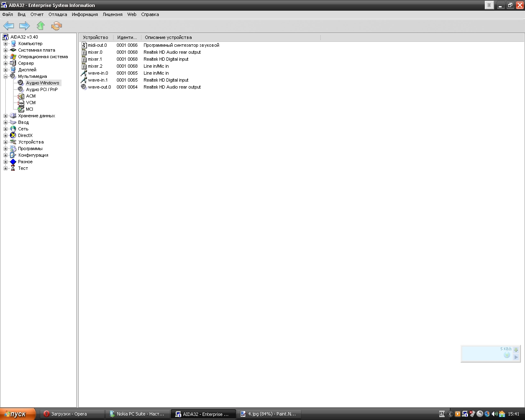This screenshot has width=525, height=420.
Task: Sort by the Устройство column header
Action: click(x=96, y=37)
